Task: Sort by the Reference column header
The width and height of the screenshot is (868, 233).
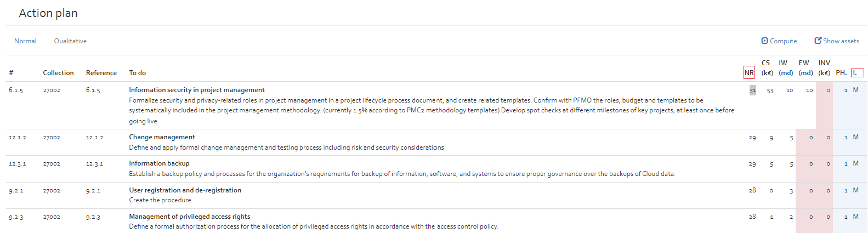Action: 101,73
